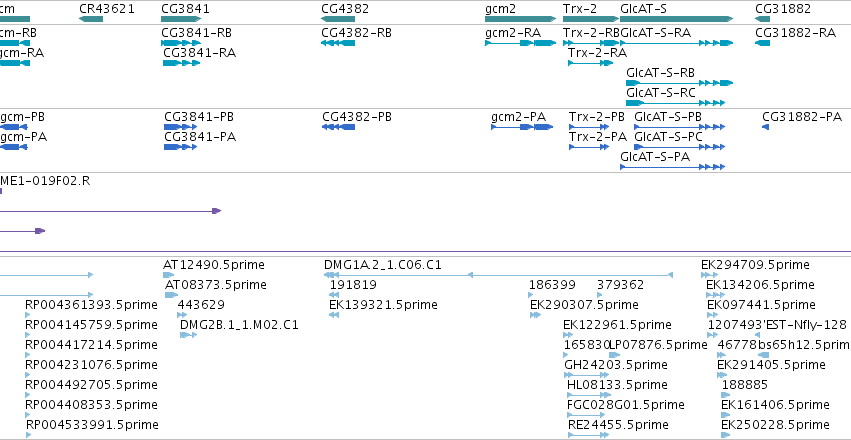Screen dimensions: 851x440
Task: Click the GlcAT-S gene bar
Action: click(x=676, y=19)
